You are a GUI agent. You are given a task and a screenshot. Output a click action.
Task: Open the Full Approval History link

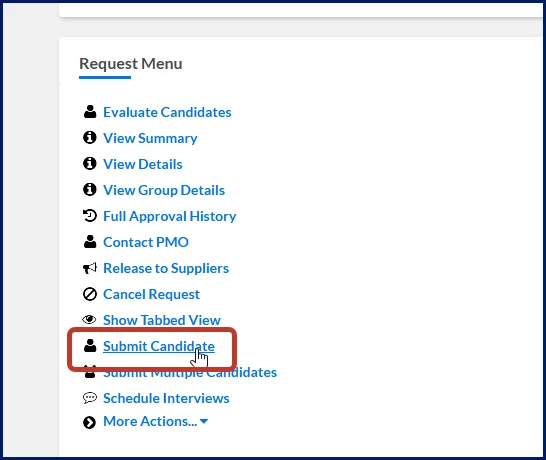pyautogui.click(x=170, y=216)
